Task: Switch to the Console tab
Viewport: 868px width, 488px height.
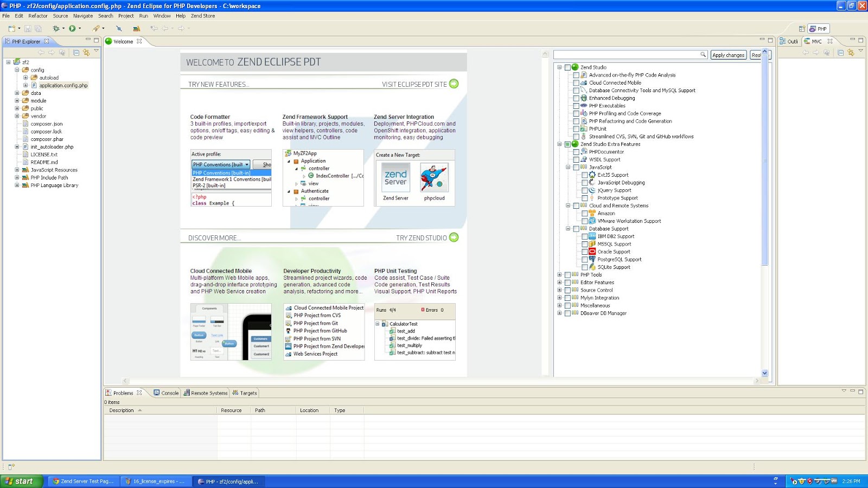Action: coord(166,393)
